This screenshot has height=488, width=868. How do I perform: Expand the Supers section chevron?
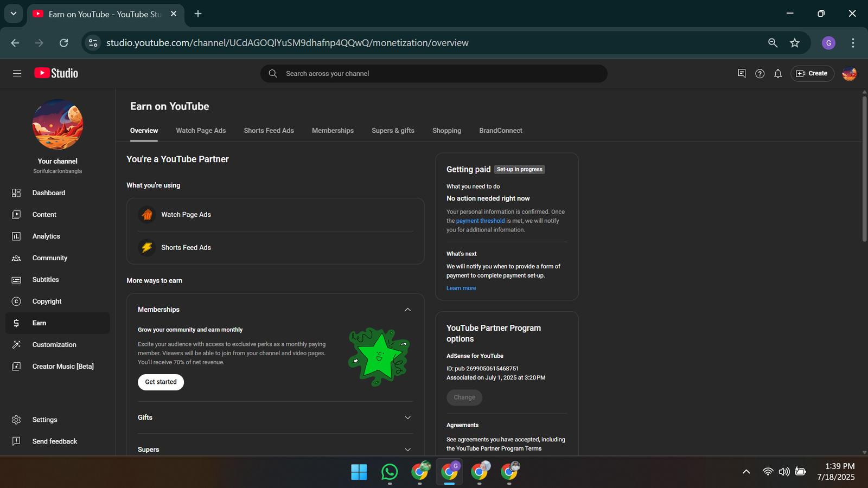tap(407, 450)
